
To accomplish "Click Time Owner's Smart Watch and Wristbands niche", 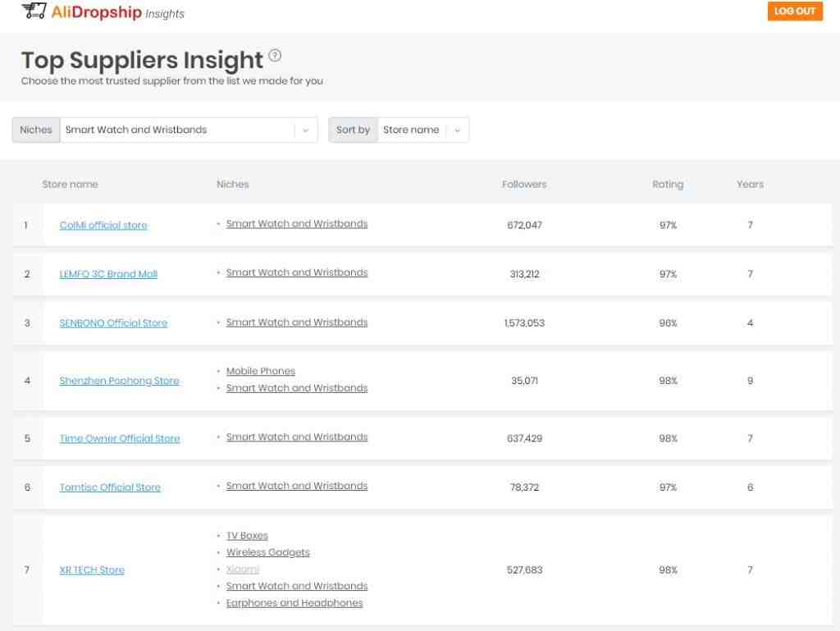I will (x=297, y=437).
